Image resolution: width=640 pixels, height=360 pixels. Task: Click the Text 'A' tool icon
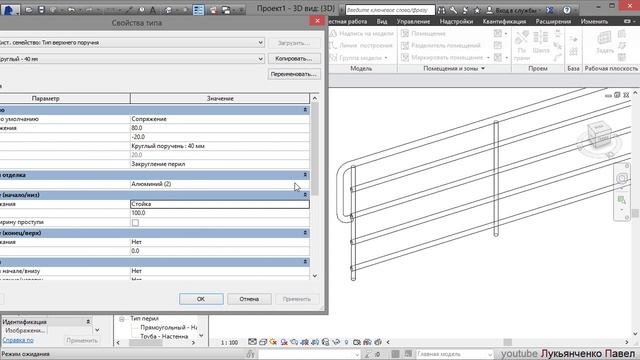click(153, 10)
